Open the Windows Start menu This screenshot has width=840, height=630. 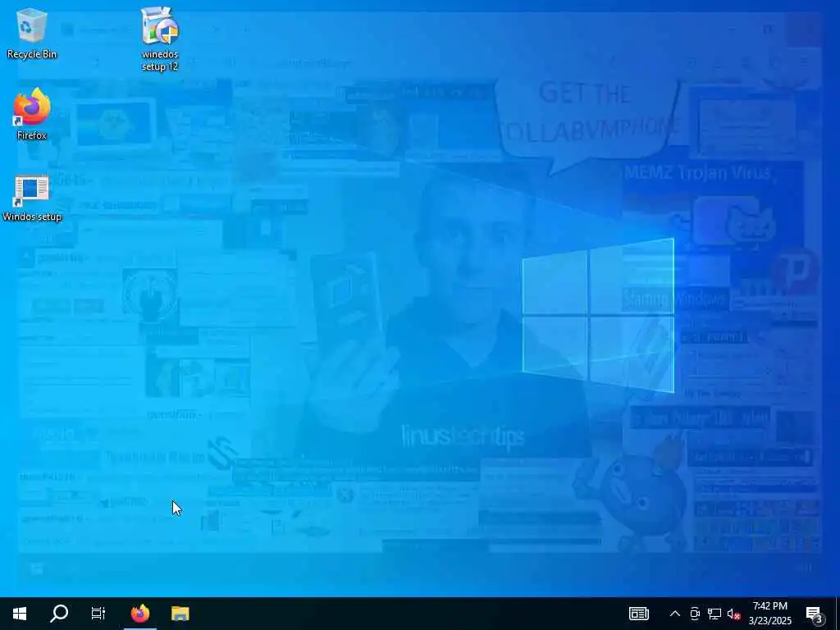tap(20, 614)
